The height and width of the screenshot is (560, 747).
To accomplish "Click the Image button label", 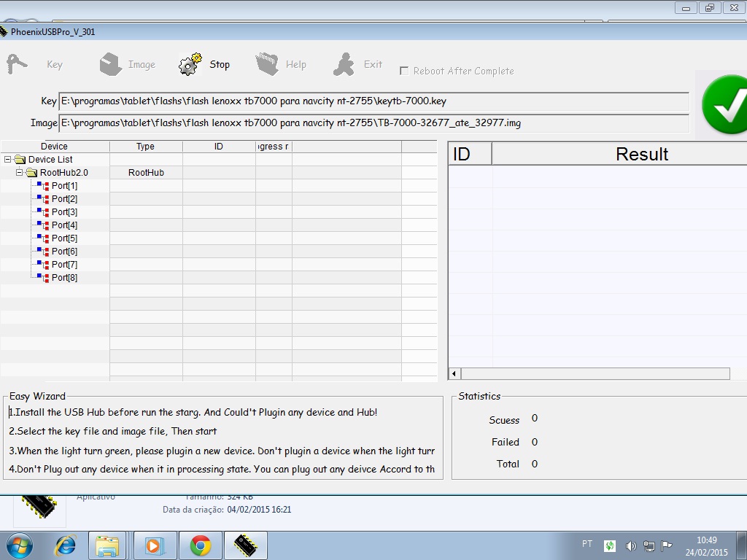I will [142, 64].
